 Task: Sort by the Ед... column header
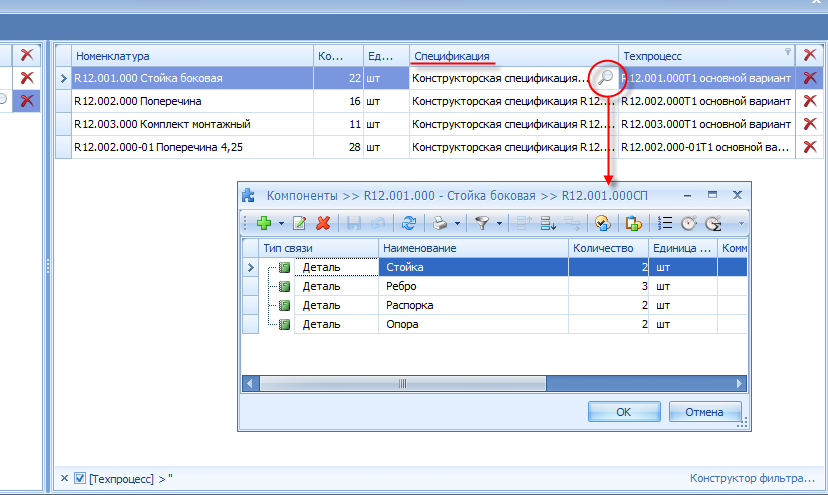[387, 56]
